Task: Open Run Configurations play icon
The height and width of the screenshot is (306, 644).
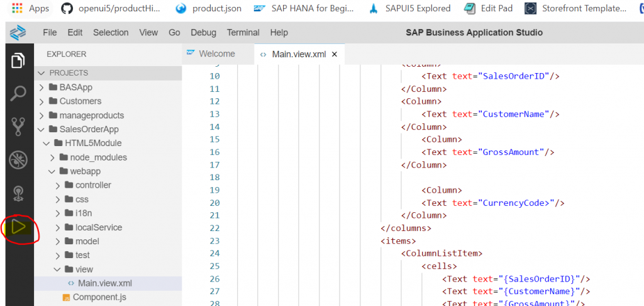Action: tap(18, 227)
